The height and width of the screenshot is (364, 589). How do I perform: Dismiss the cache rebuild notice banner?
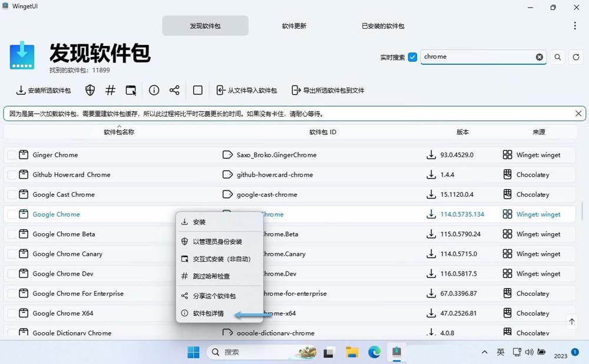578,114
